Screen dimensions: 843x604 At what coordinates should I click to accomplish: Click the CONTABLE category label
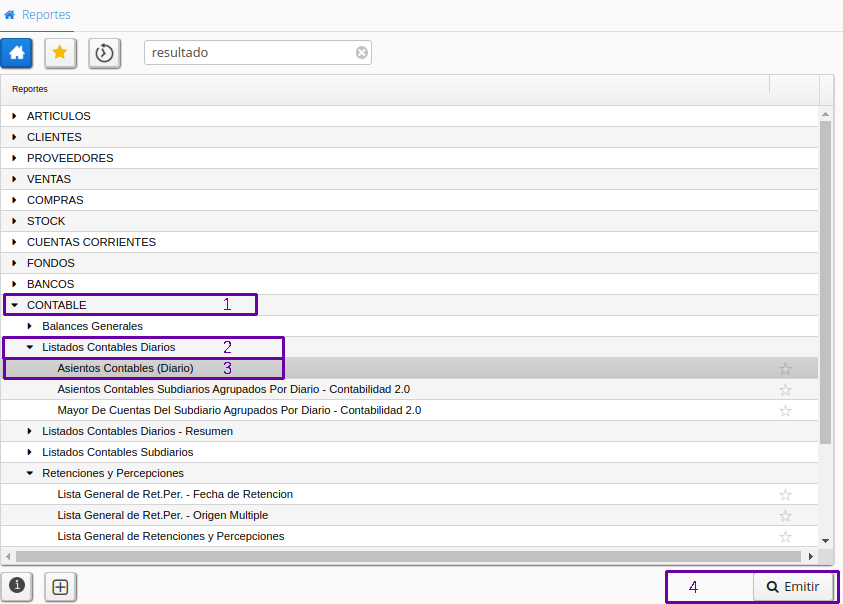coord(56,305)
